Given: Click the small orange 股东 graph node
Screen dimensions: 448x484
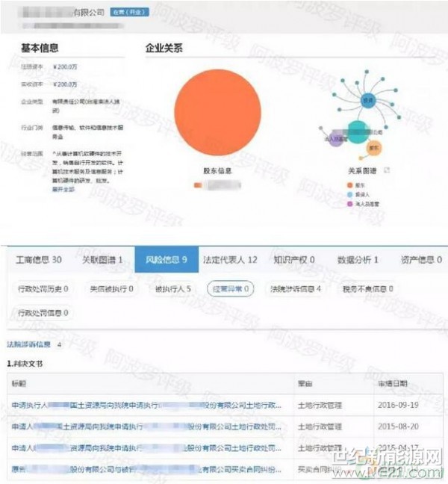Looking at the screenshot, I should 373,148.
